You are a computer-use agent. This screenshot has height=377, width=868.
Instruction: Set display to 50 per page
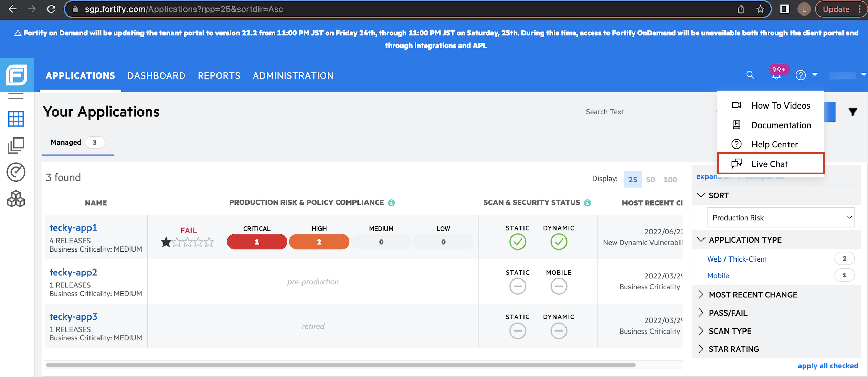(650, 180)
